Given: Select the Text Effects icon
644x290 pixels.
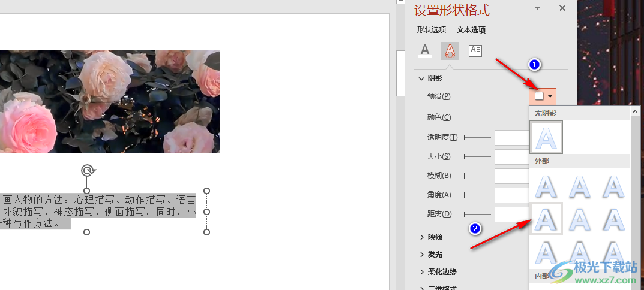Looking at the screenshot, I should click(450, 51).
